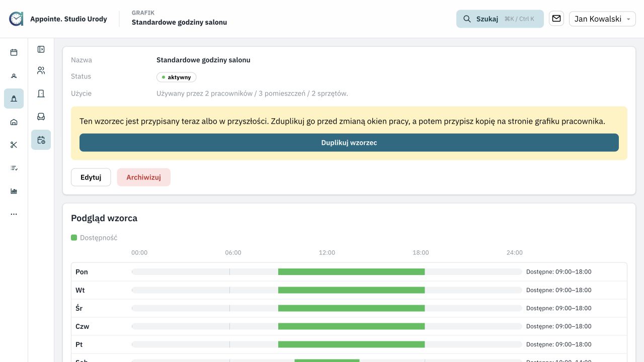Open the scissors services icon
This screenshot has width=644, height=362.
(14, 145)
